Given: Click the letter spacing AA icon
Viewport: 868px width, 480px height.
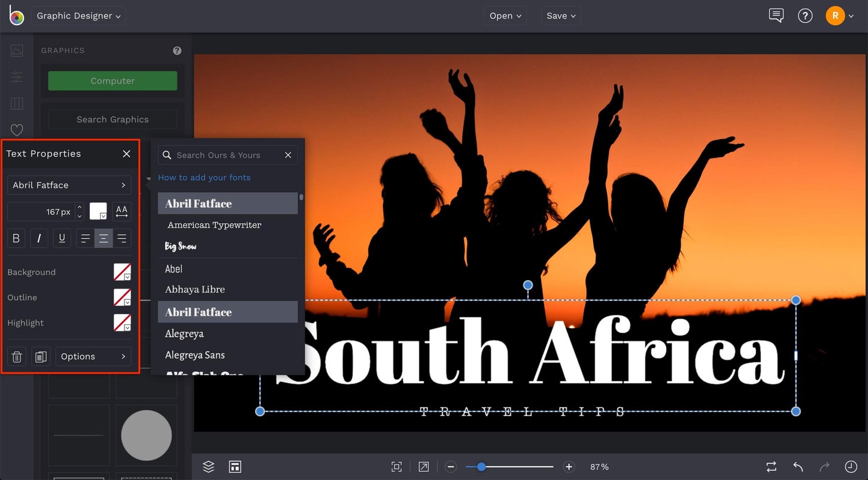Looking at the screenshot, I should [122, 211].
